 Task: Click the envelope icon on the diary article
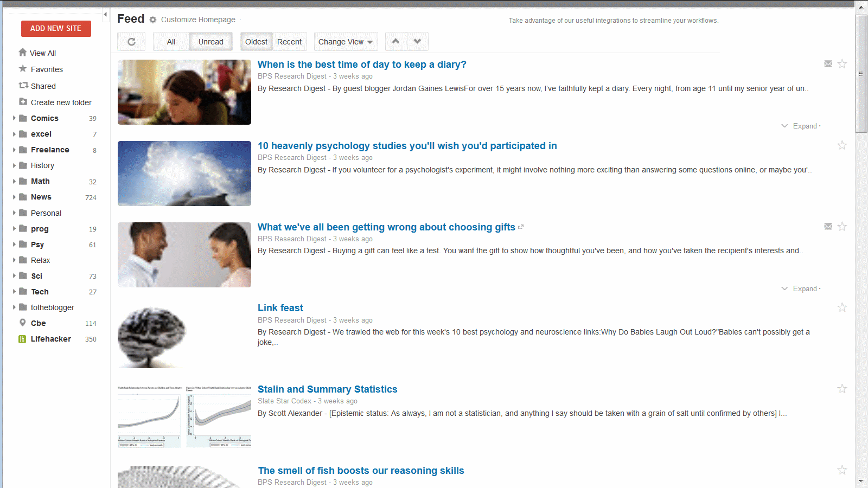[x=828, y=64]
